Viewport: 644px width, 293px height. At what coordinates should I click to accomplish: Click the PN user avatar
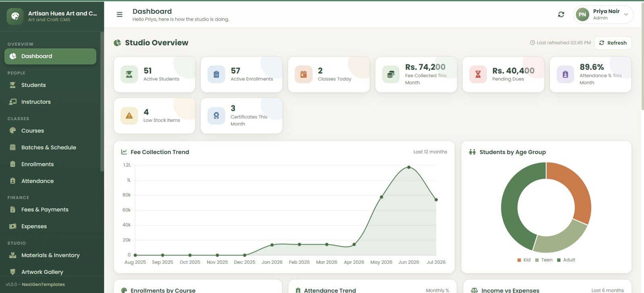pyautogui.click(x=582, y=14)
